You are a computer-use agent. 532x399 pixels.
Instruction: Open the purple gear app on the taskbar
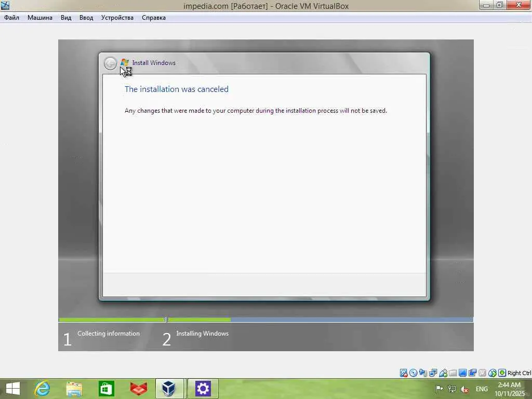pos(203,389)
